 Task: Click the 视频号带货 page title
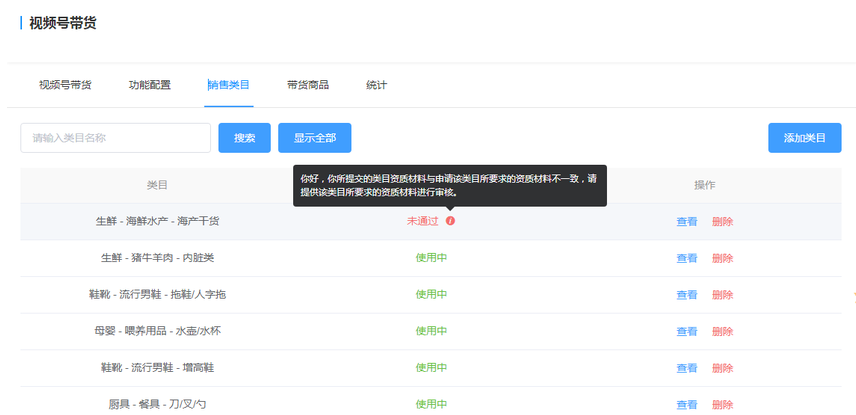click(x=63, y=23)
